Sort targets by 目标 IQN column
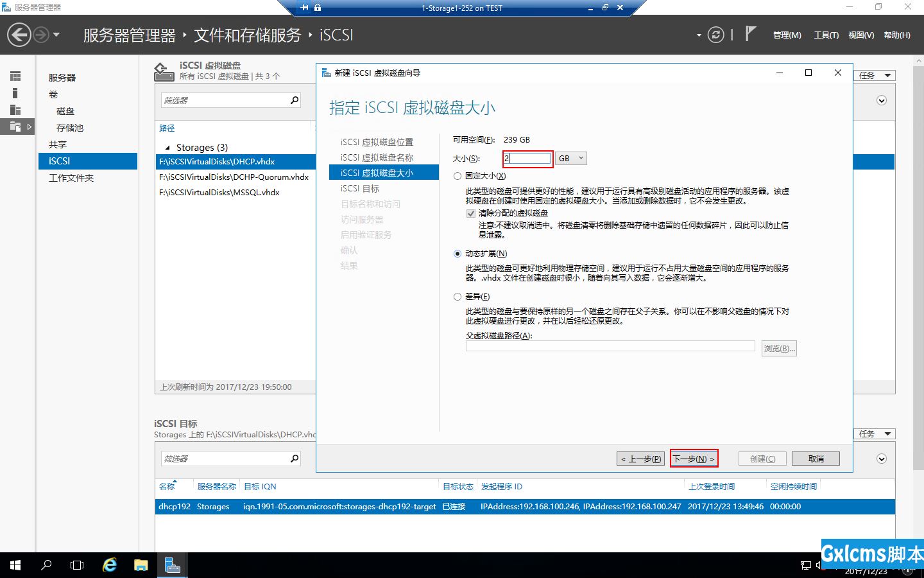Viewport: 924px width, 578px height. tap(260, 487)
